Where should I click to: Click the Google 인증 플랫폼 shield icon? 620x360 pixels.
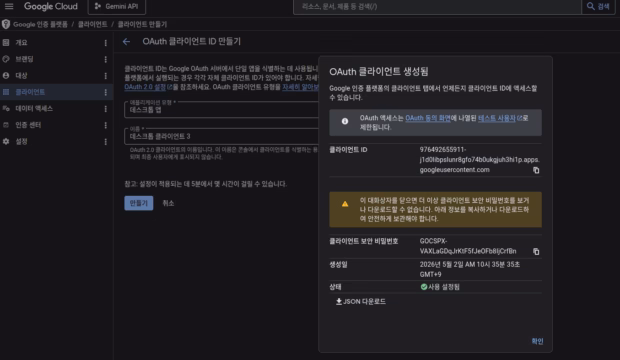[x=6, y=24]
